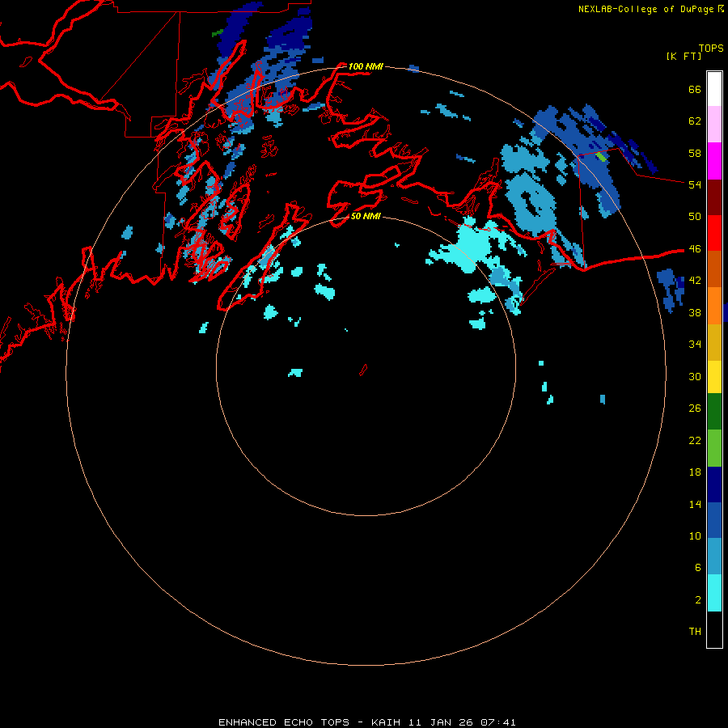Select the dark orange 42-46 kft legend swatch
Image resolution: width=728 pixels, height=728 pixels.
pyautogui.click(x=714, y=269)
